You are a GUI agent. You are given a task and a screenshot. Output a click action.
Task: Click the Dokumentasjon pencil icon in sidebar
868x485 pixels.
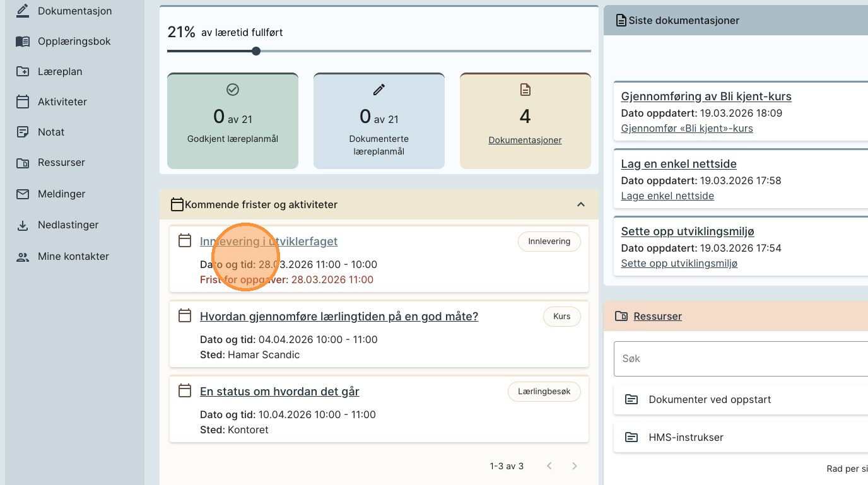[23, 11]
